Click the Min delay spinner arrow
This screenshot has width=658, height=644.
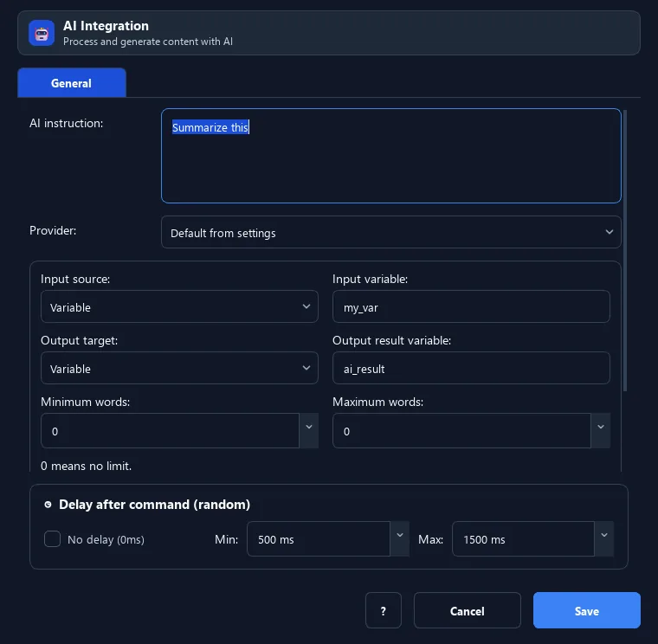click(x=399, y=538)
